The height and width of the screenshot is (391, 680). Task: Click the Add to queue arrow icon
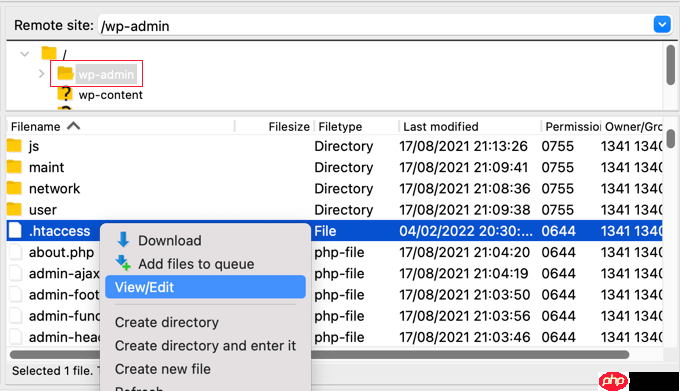tap(123, 263)
